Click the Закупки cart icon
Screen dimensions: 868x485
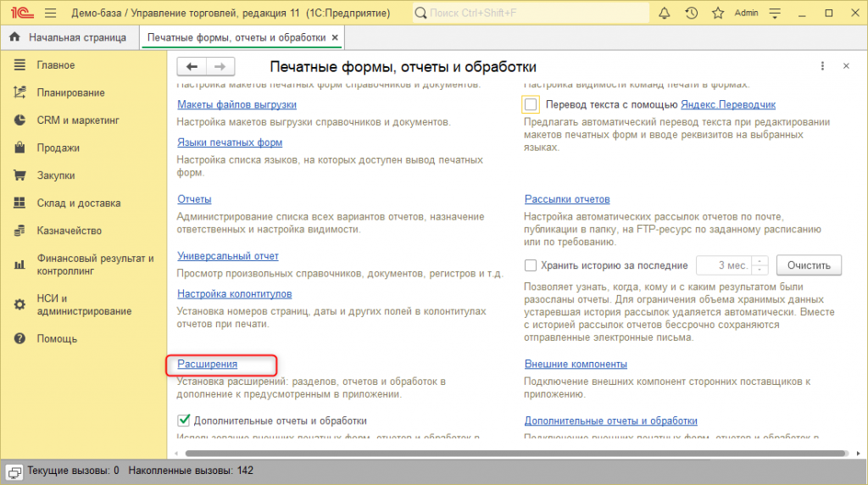coord(19,176)
